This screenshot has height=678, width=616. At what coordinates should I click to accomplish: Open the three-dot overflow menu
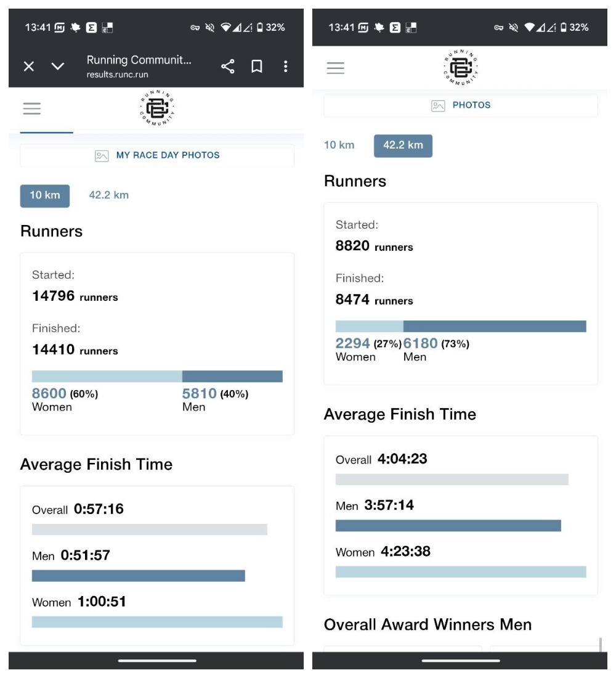click(285, 66)
